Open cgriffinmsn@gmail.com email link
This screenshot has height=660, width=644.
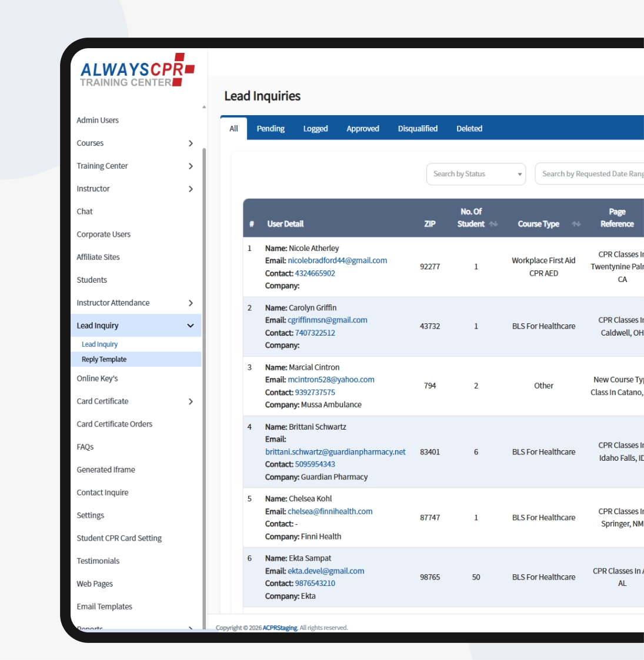click(327, 320)
